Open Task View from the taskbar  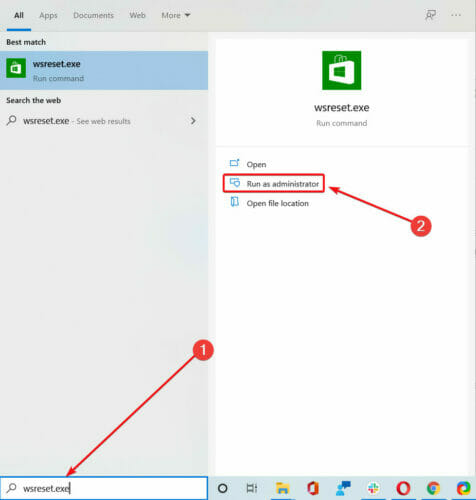tap(252, 488)
